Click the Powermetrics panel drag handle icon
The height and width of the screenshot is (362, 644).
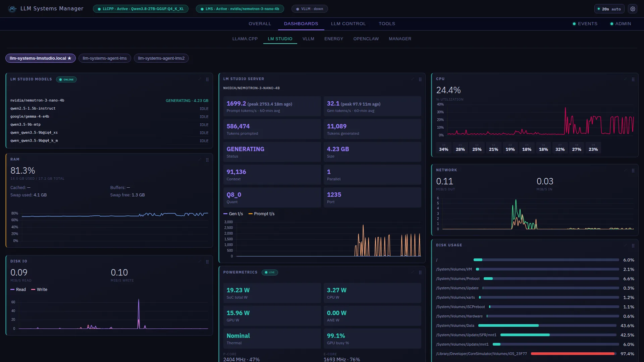(420, 273)
